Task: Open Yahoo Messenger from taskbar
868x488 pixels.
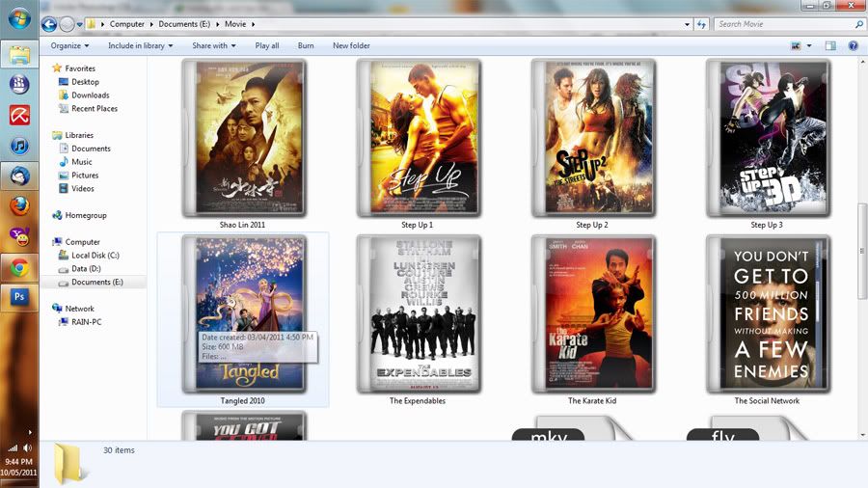Action: pyautogui.click(x=19, y=237)
